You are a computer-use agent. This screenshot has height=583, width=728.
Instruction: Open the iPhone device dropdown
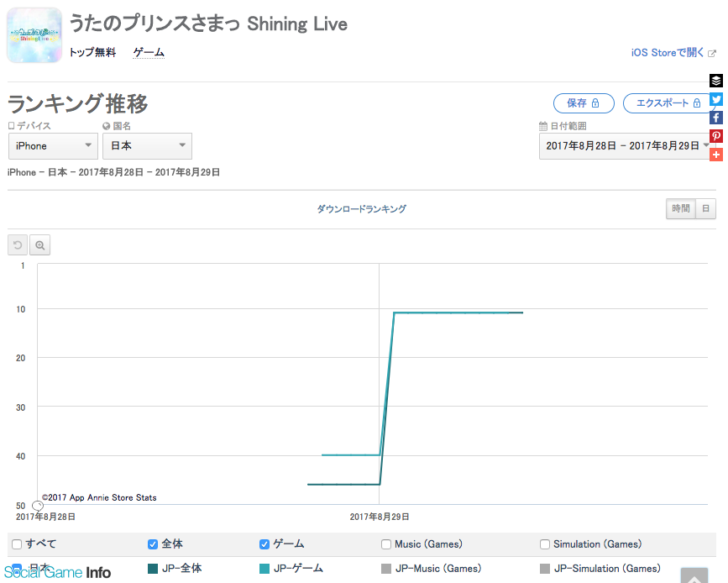[x=54, y=146]
